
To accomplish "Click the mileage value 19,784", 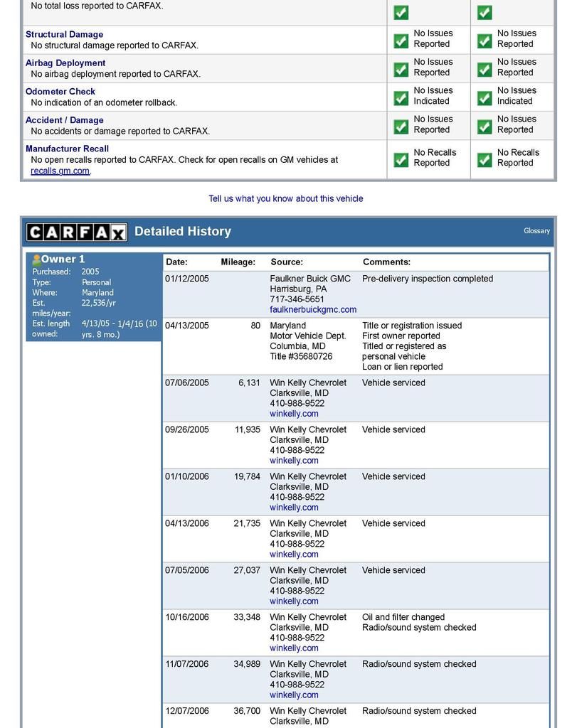I will [247, 476].
